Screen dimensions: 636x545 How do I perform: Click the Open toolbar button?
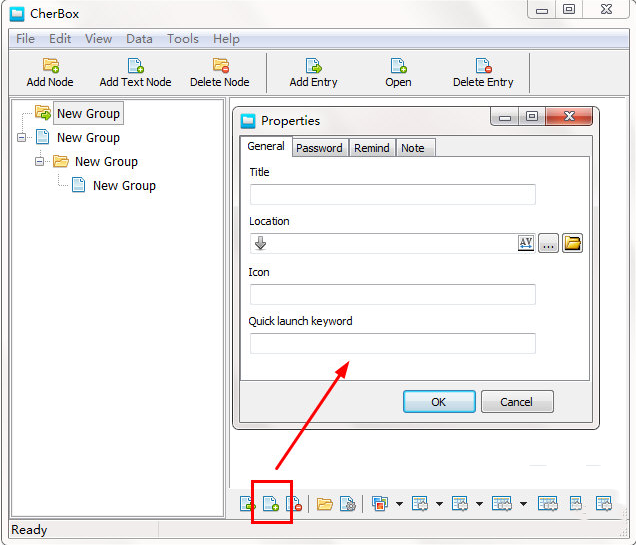[x=398, y=73]
